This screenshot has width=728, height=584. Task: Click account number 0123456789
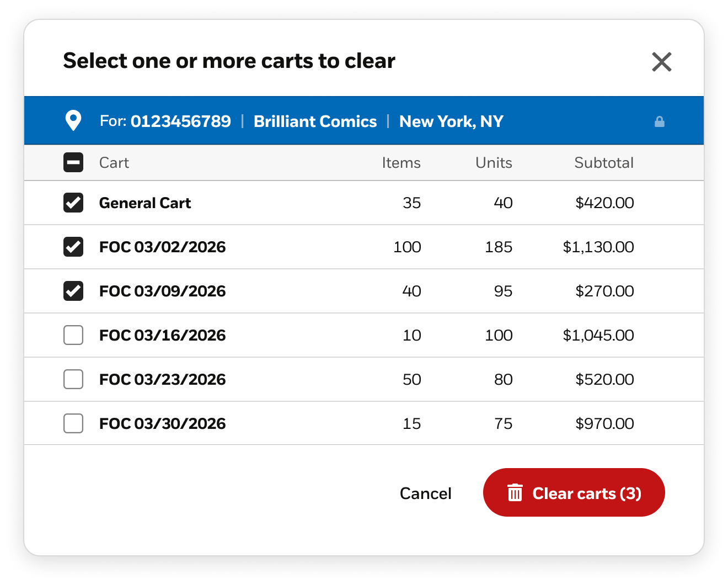tap(180, 121)
